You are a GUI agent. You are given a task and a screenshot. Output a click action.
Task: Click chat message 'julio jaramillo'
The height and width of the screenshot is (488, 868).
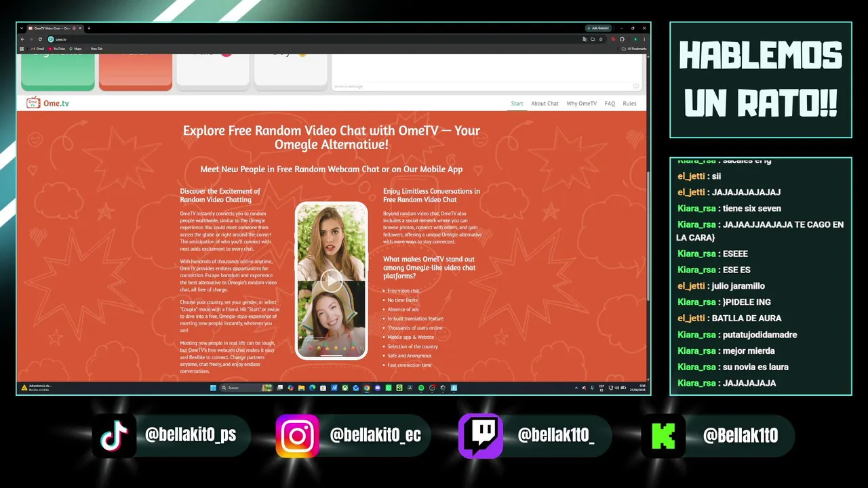[x=738, y=286]
